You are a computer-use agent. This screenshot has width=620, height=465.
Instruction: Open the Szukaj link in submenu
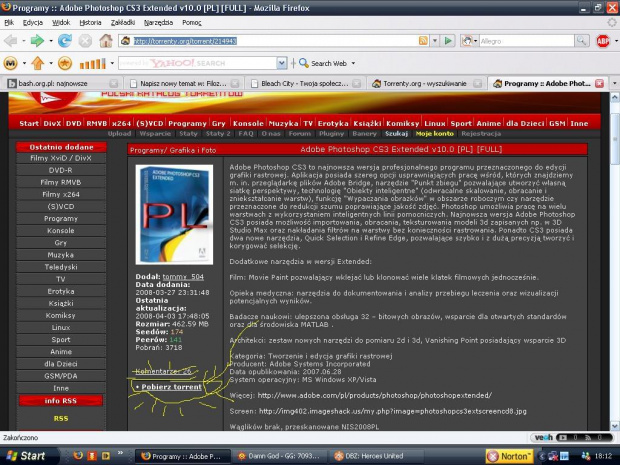[x=396, y=134]
